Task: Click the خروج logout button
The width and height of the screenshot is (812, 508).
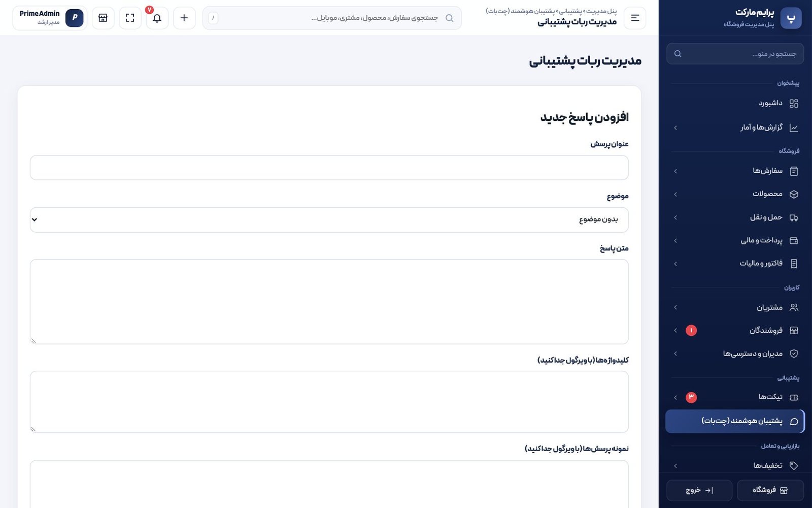Action: [699, 491]
